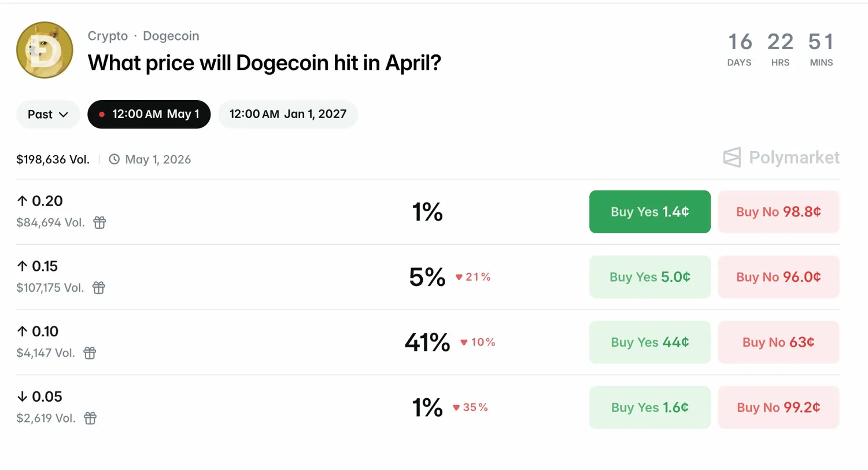Screen dimensions: 868x470
Task: Choose Buy Yes 5.0¢ for ↑ 0.15
Action: pos(649,277)
